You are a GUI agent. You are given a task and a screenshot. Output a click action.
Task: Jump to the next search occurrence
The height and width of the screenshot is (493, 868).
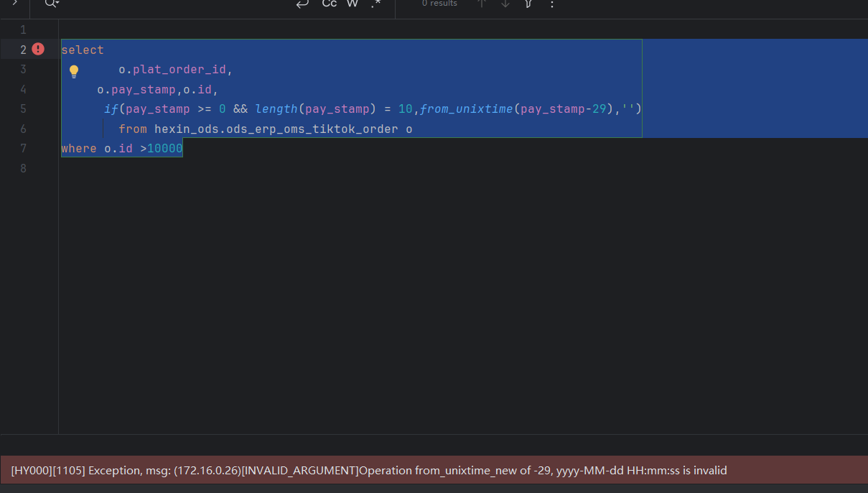(x=505, y=4)
